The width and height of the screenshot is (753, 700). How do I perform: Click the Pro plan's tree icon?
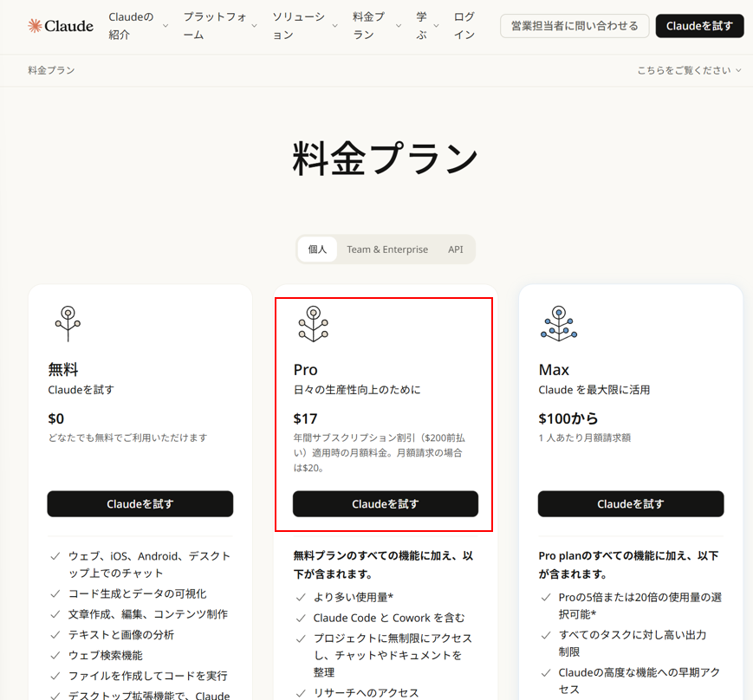(312, 324)
